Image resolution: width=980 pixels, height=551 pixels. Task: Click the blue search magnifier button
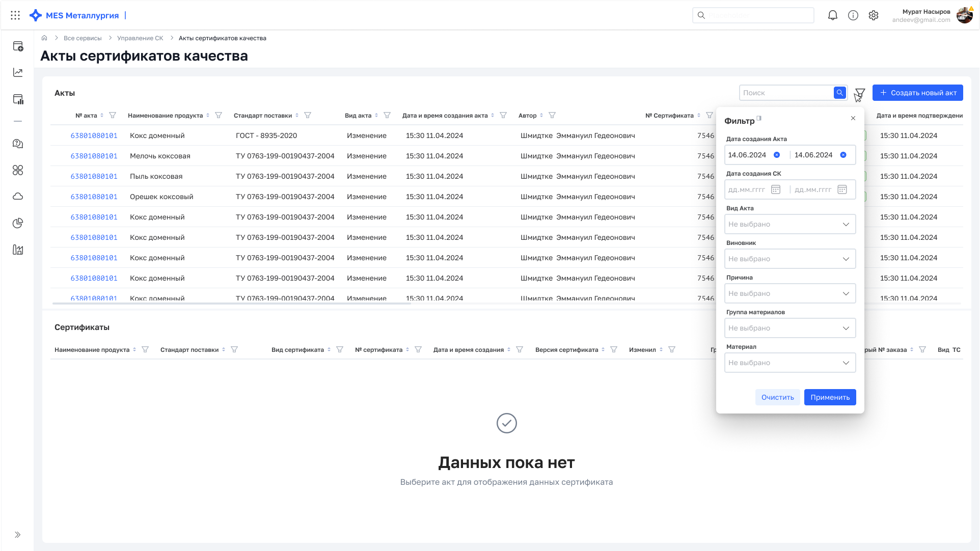pos(839,93)
